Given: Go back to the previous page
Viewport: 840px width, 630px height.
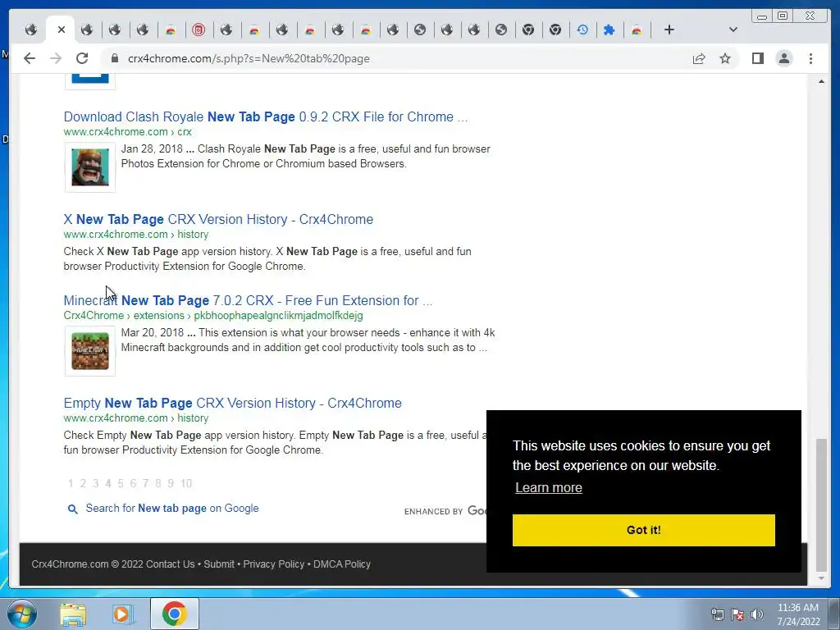Looking at the screenshot, I should 30,58.
